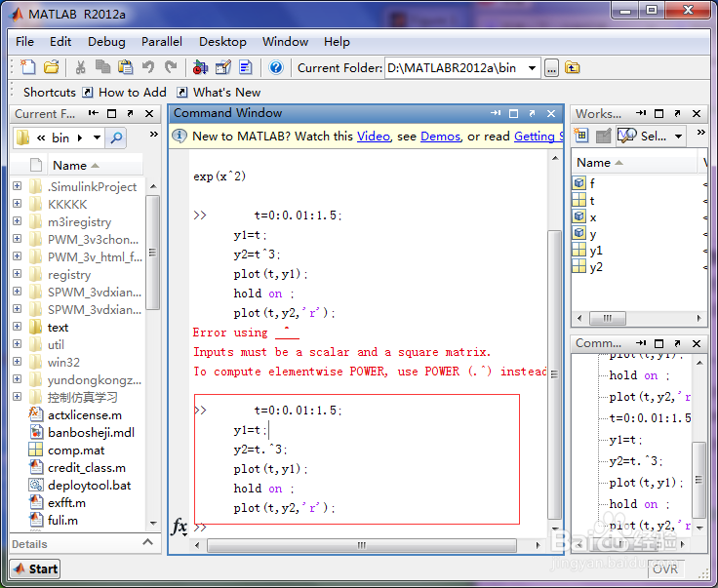Open the Parallel menu
This screenshot has height=588, width=718.
click(162, 42)
